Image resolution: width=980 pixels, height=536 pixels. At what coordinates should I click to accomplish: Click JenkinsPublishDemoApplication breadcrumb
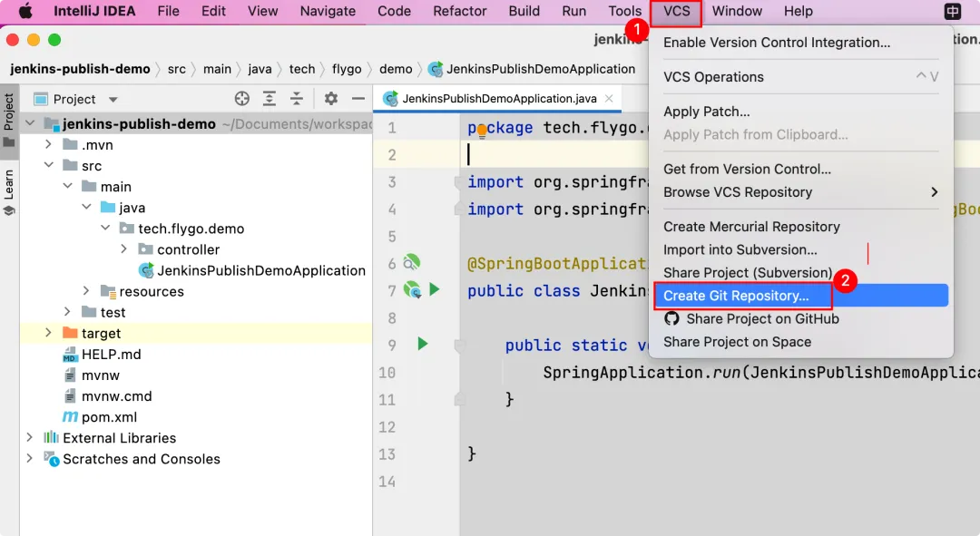pos(532,69)
